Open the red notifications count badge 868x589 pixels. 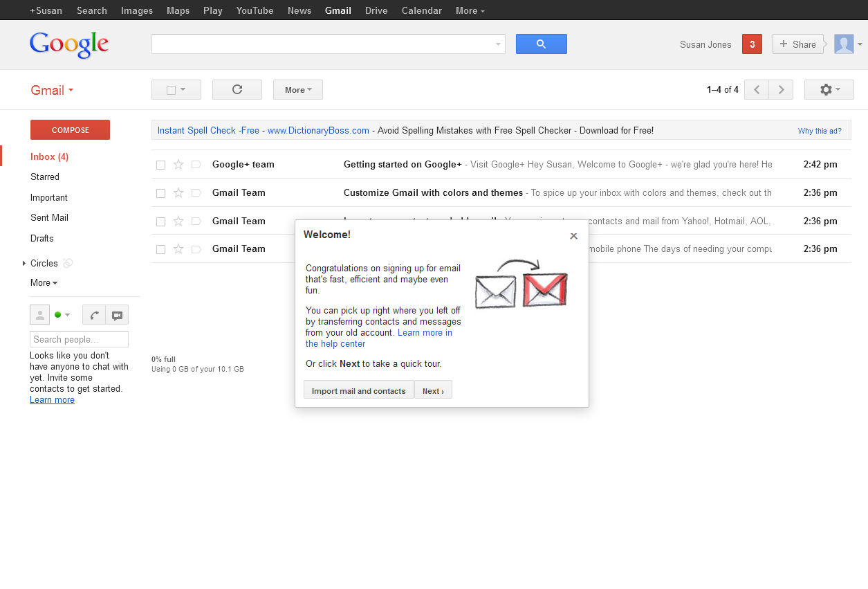pyautogui.click(x=752, y=44)
